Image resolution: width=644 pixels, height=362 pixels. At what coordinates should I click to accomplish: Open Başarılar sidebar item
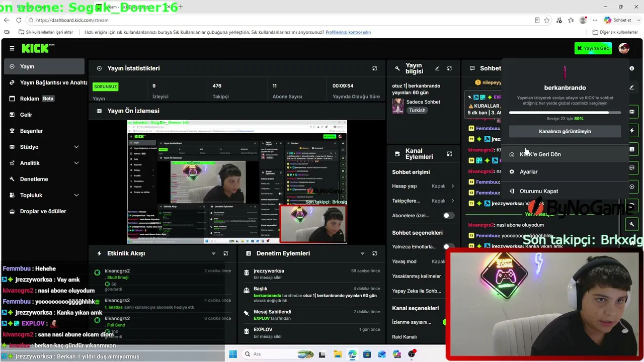pos(44,131)
